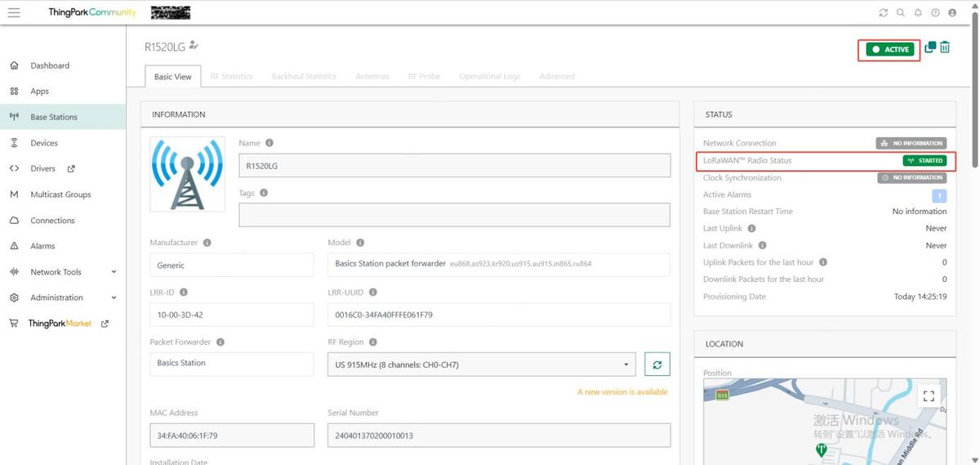Click info icon beside Uplink Packets last hour

[823, 262]
